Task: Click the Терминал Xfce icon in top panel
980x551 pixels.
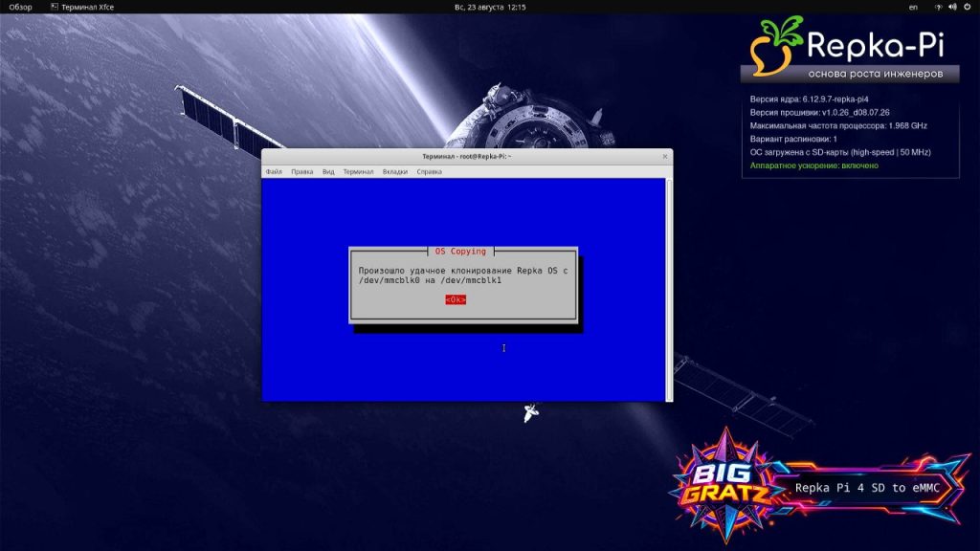Action: 55,7
